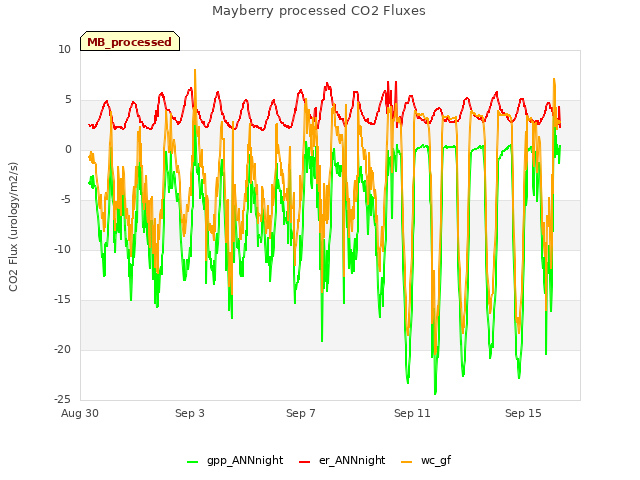The width and height of the screenshot is (640, 480).
Task: Click the CO2 Flux y-axis title
Action: point(13,227)
